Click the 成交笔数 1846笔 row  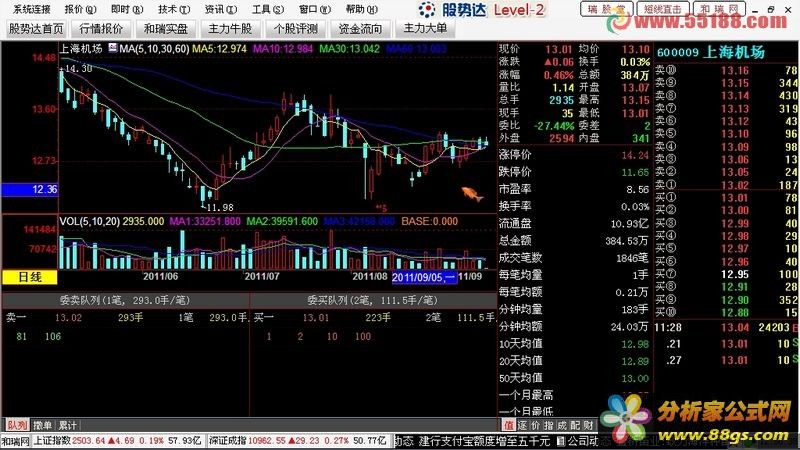pos(574,258)
